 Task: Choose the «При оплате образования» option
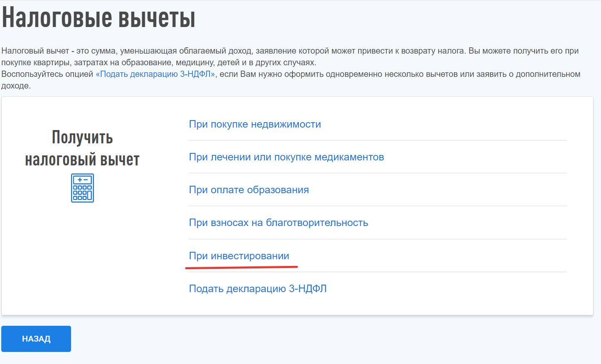249,190
